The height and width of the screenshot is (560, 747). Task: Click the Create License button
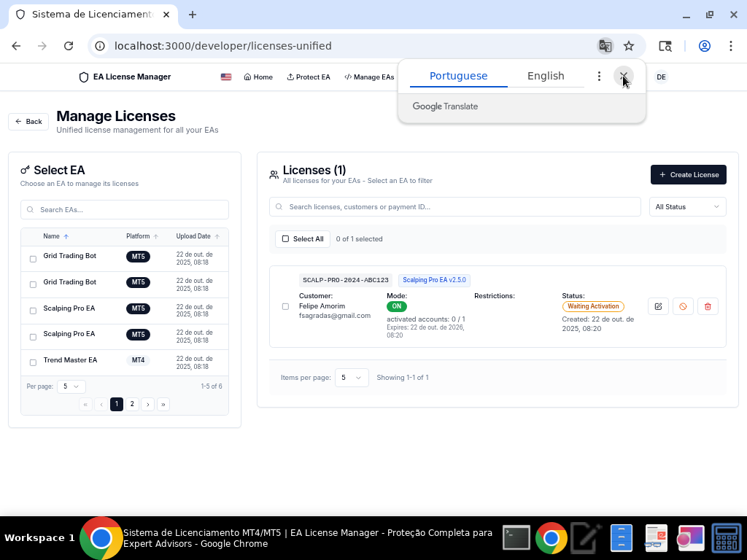[x=688, y=174]
